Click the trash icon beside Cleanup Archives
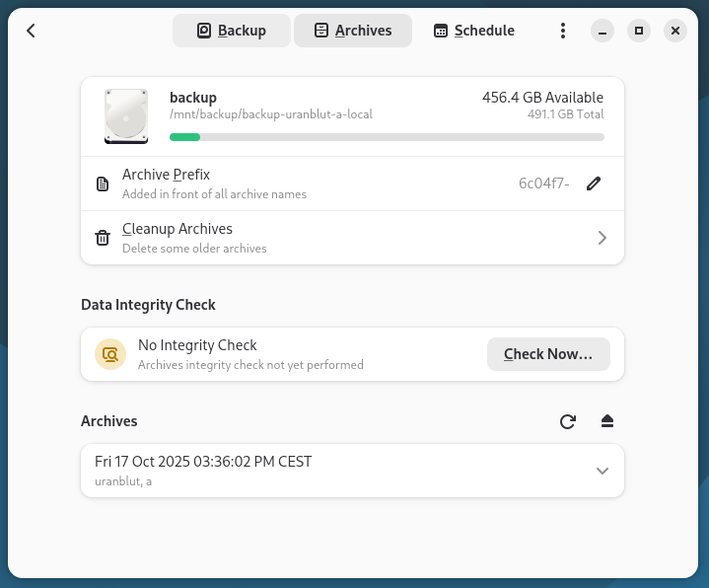 pos(103,238)
